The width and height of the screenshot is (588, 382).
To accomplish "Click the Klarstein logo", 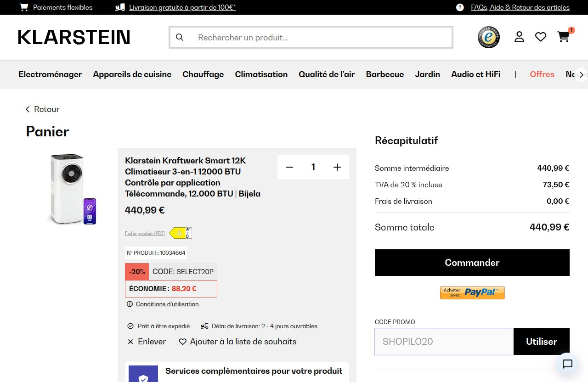I will [74, 37].
